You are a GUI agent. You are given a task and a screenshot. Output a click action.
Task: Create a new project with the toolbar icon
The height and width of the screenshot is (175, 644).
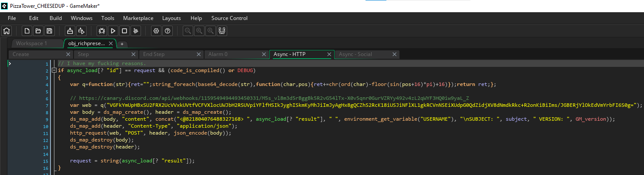click(27, 31)
